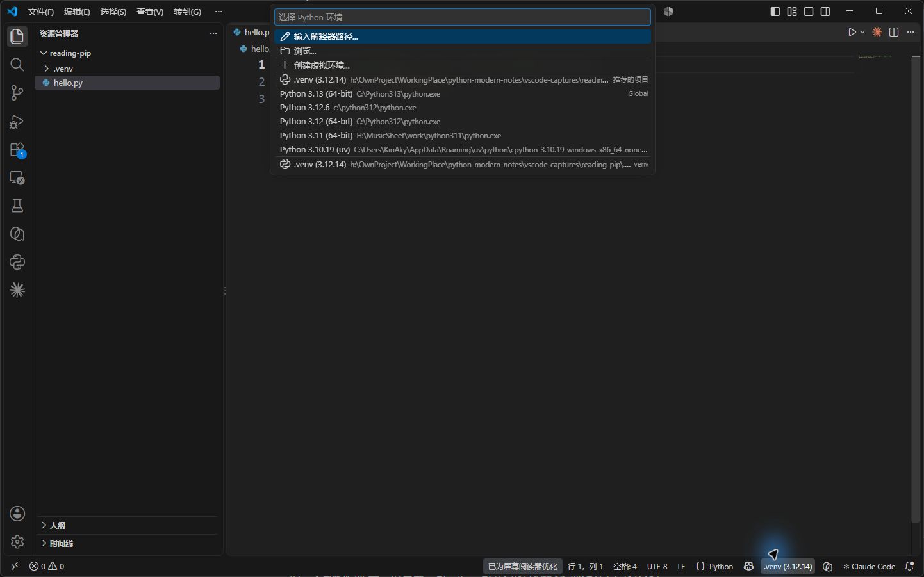The width and height of the screenshot is (924, 577).
Task: Toggle the secondary side bar layout button
Action: tap(825, 12)
